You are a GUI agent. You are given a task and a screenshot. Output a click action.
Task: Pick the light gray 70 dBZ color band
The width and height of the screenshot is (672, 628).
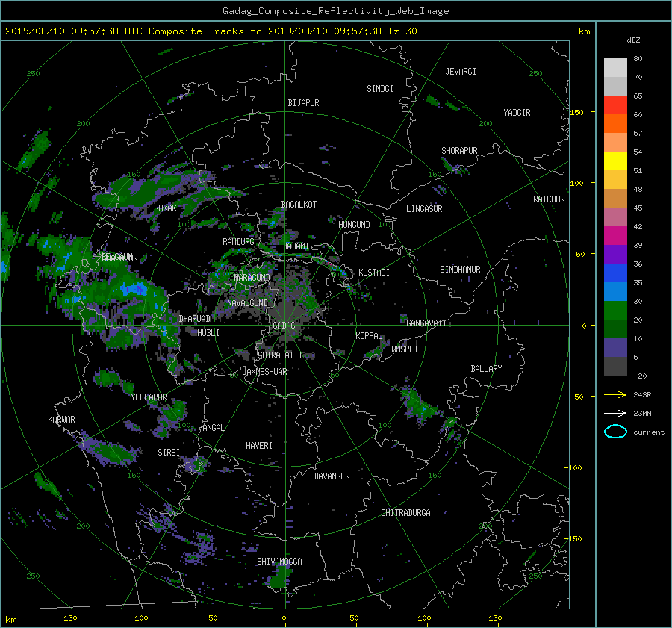[615, 87]
